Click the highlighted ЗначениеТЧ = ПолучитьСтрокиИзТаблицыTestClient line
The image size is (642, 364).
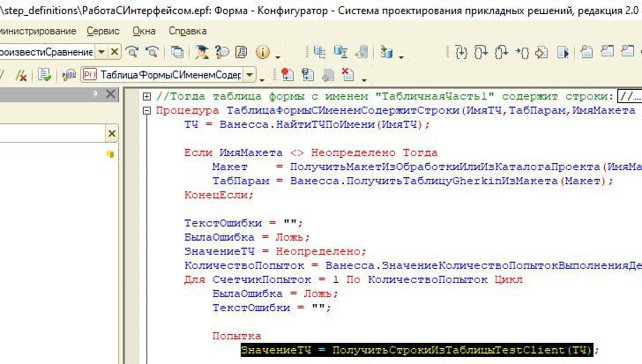coord(417,350)
